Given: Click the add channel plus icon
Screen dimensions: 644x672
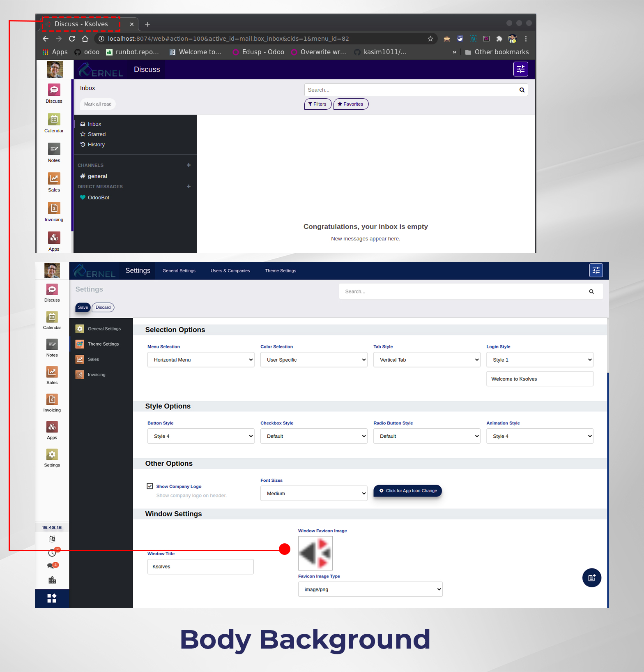Looking at the screenshot, I should pos(189,165).
